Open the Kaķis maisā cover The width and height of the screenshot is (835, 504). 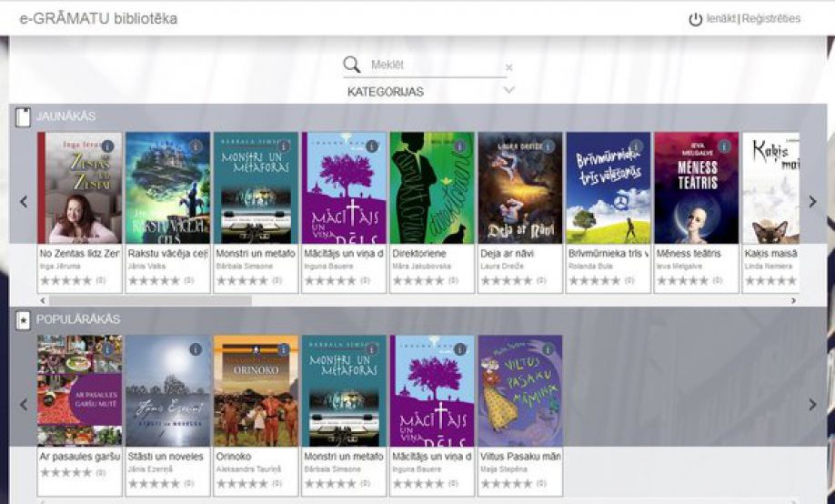[770, 188]
